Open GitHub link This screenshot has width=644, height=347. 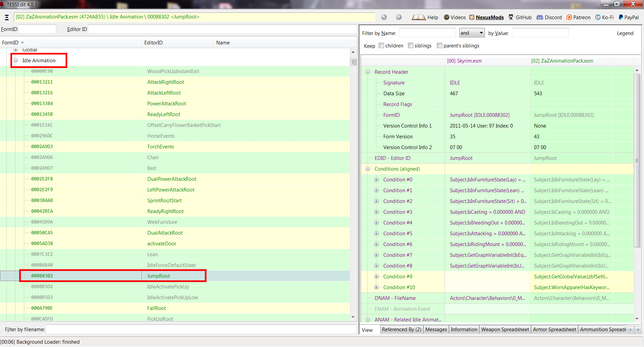(x=520, y=18)
